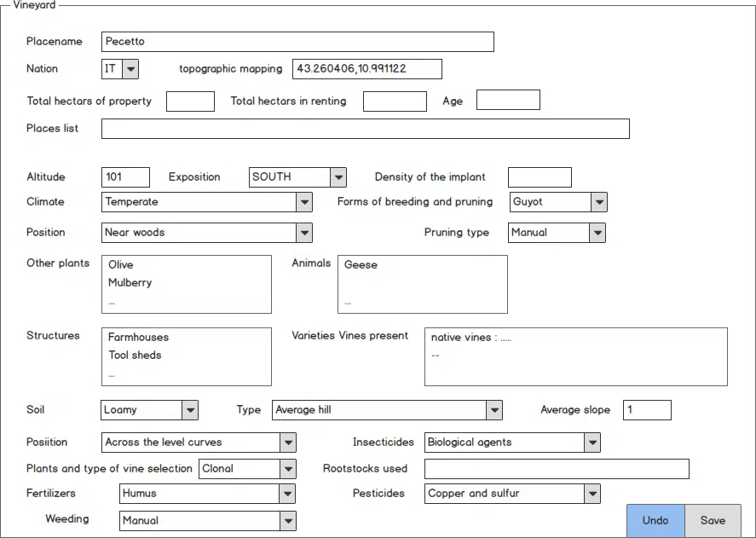Viewport: 756px width, 538px height.
Task: Select Olive in Other plants list
Action: point(120,265)
